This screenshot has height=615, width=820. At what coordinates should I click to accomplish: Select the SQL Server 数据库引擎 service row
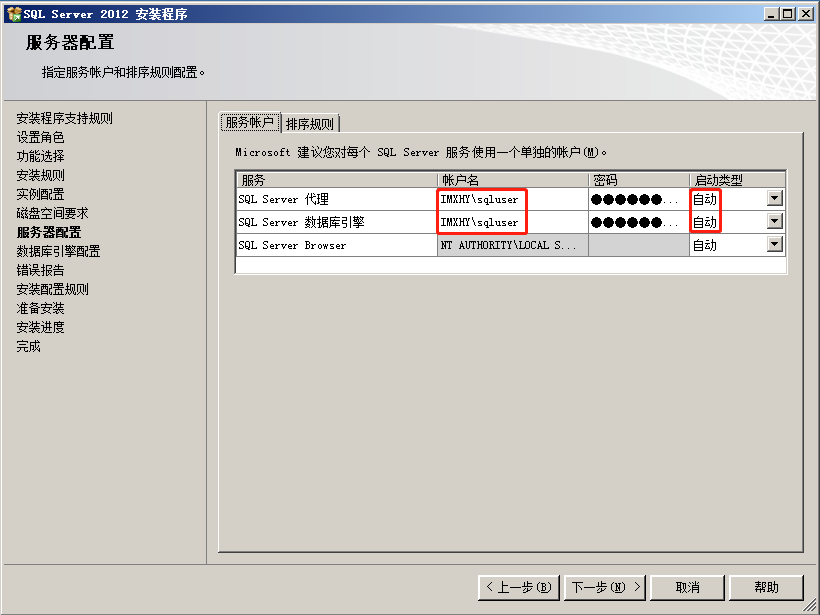(336, 222)
